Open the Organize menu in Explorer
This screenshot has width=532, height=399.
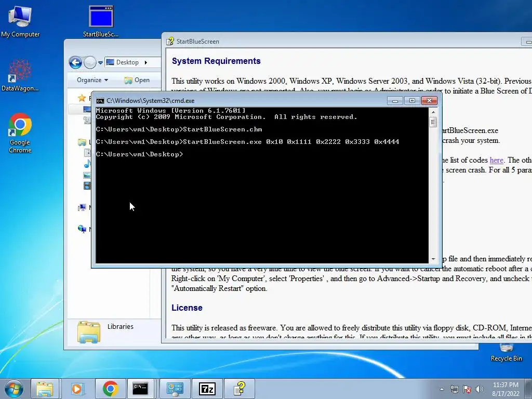[x=92, y=80]
